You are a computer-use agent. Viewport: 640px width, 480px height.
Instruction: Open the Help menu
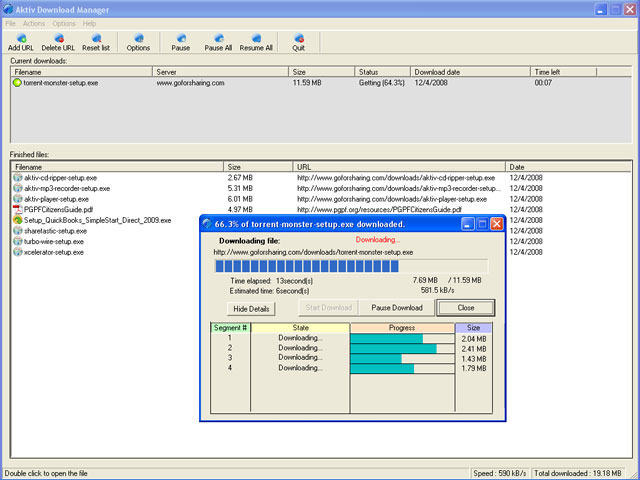click(x=89, y=23)
